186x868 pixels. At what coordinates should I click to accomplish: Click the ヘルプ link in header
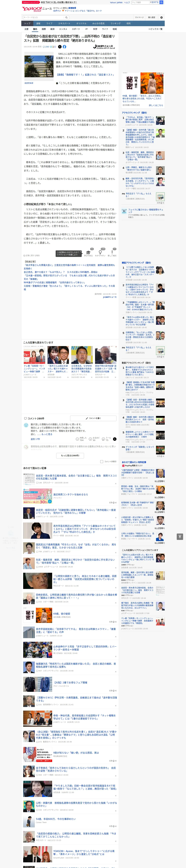click(127, 2)
